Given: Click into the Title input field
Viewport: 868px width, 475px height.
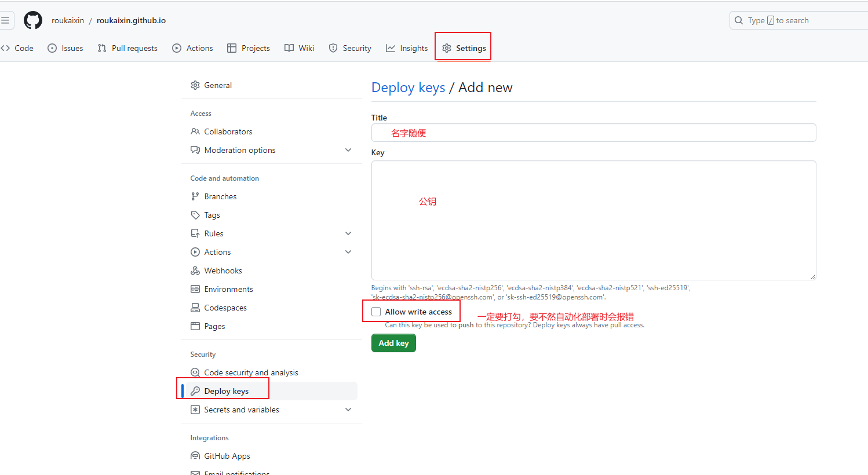Looking at the screenshot, I should 593,133.
